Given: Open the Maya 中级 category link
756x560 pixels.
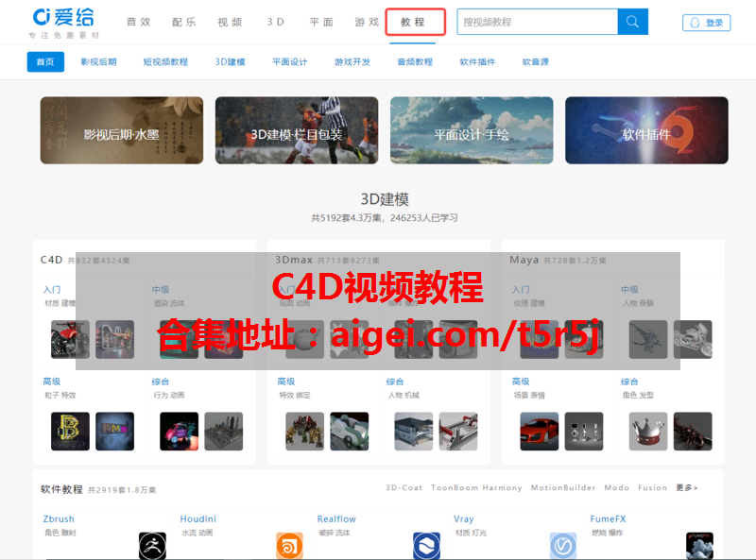Looking at the screenshot, I should [629, 289].
